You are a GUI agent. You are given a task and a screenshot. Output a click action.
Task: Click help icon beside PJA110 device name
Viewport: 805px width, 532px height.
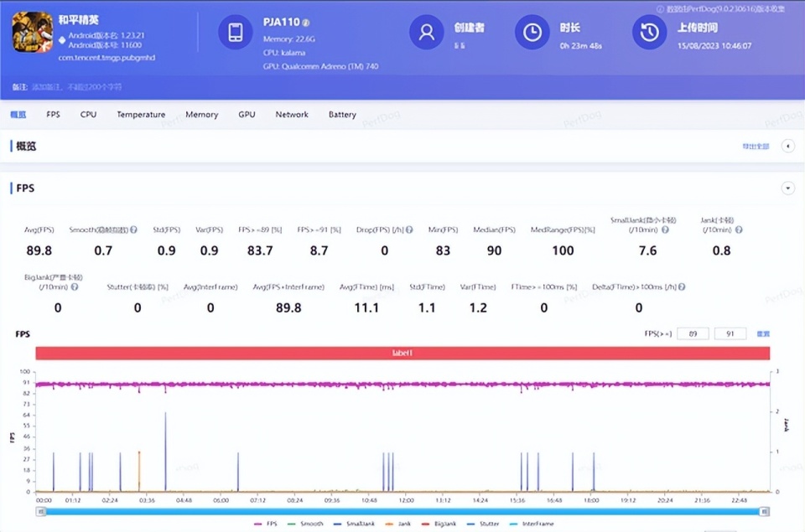click(x=306, y=23)
